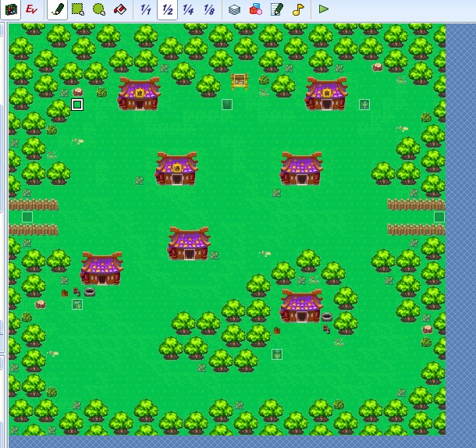Select the Ellipse drawing tool
This screenshot has width=476, height=448.
click(99, 9)
